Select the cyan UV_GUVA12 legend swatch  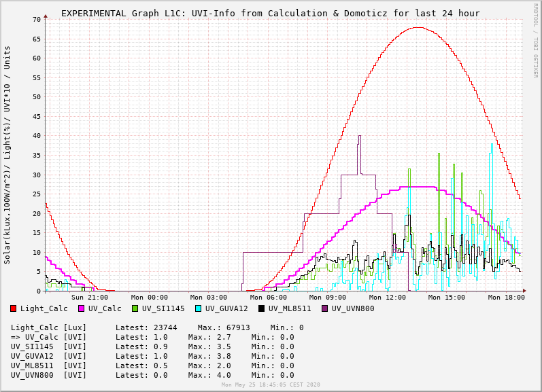point(199,308)
